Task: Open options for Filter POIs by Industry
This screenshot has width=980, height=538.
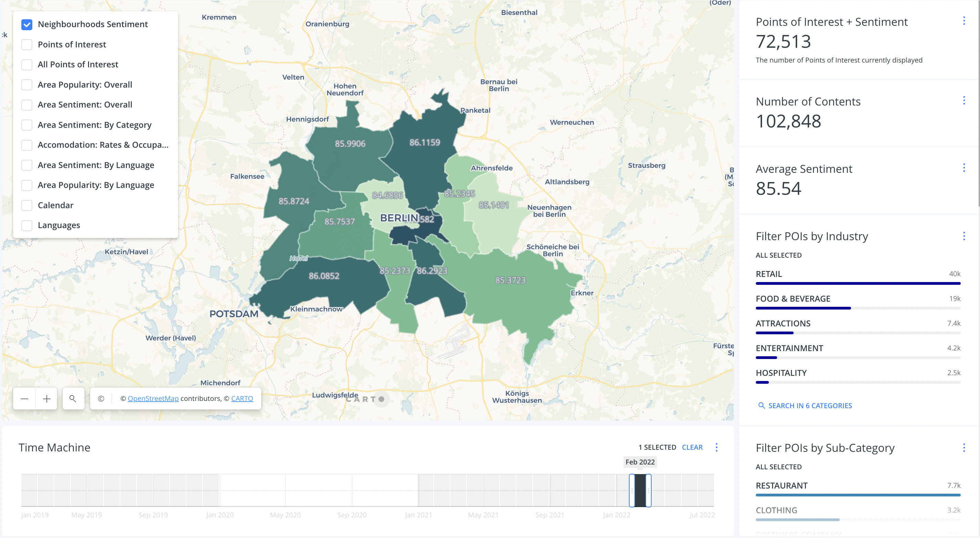Action: 963,236
